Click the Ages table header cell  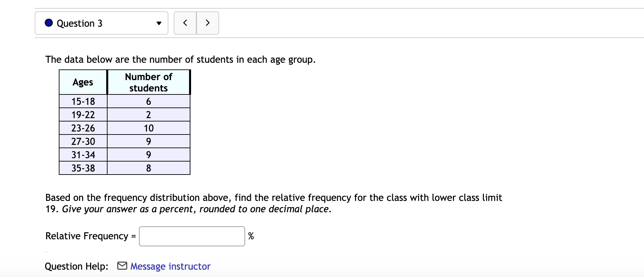[x=83, y=82]
